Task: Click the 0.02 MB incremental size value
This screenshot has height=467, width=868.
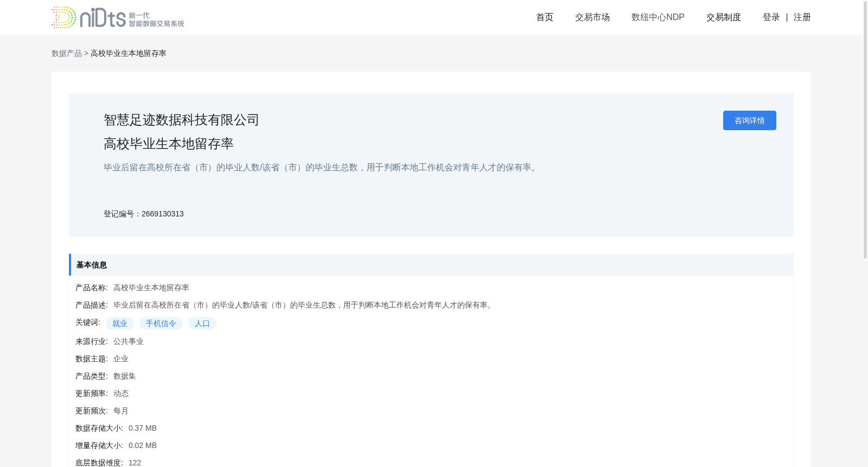Action: [143, 445]
